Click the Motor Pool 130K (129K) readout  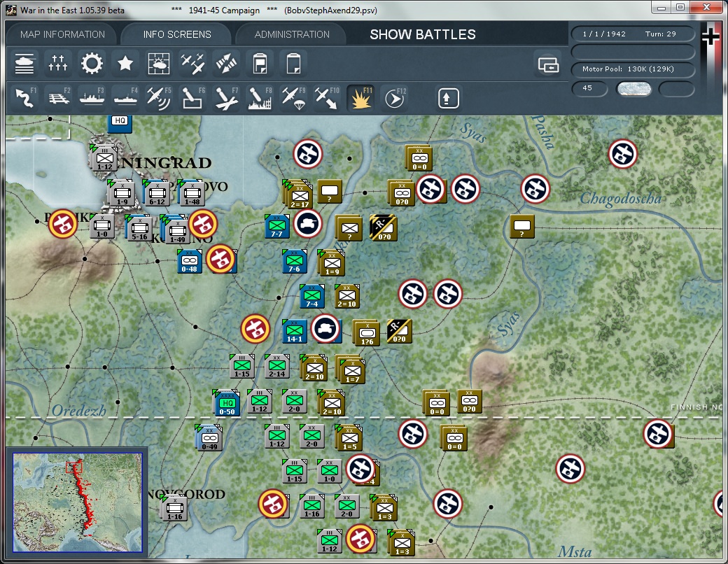(x=633, y=69)
